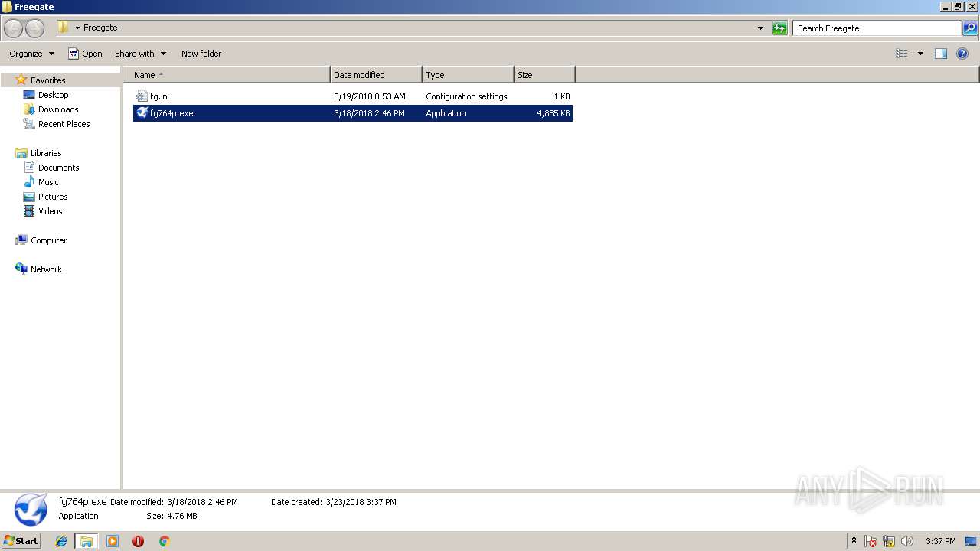Click the 3:37 PM taskbar clock

(x=940, y=541)
